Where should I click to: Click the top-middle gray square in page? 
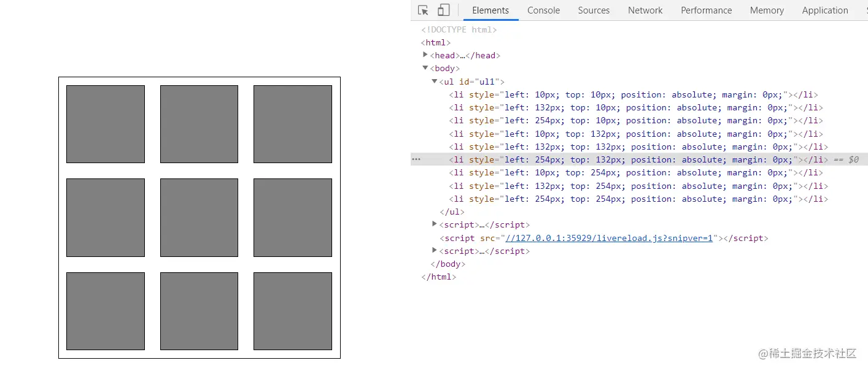[x=199, y=124]
